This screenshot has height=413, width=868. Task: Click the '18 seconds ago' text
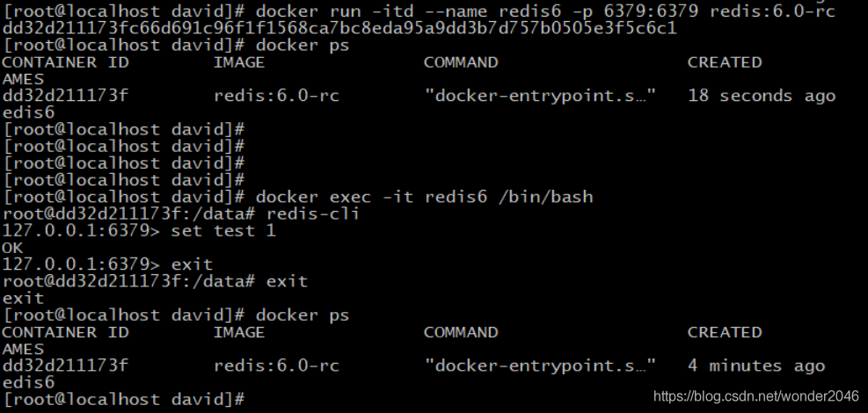click(x=762, y=96)
